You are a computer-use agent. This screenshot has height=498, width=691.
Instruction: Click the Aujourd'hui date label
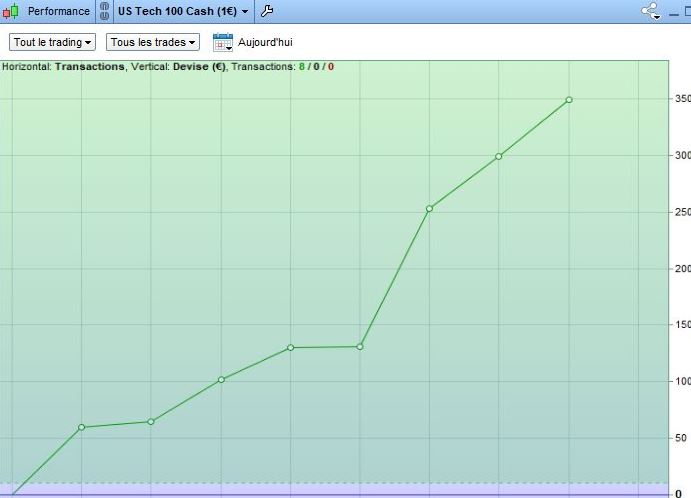tap(265, 42)
